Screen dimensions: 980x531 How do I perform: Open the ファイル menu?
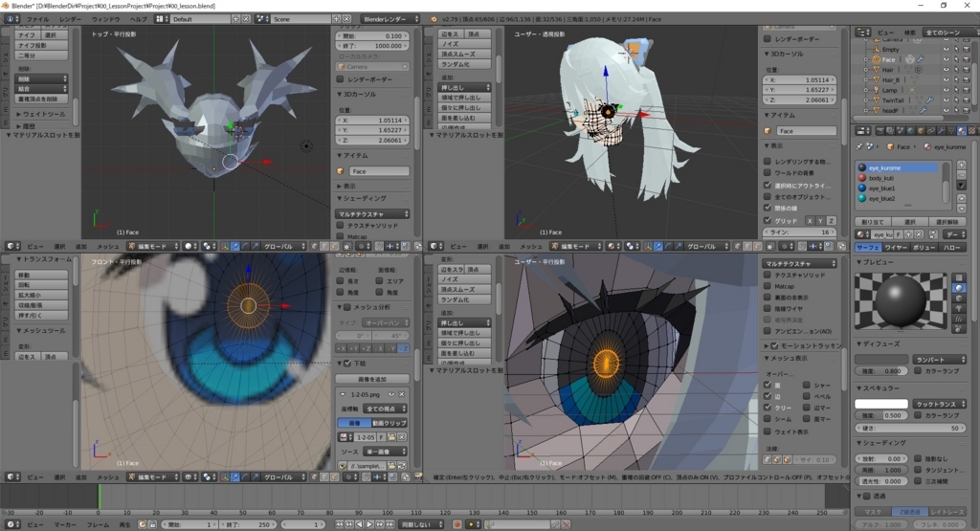[37, 19]
